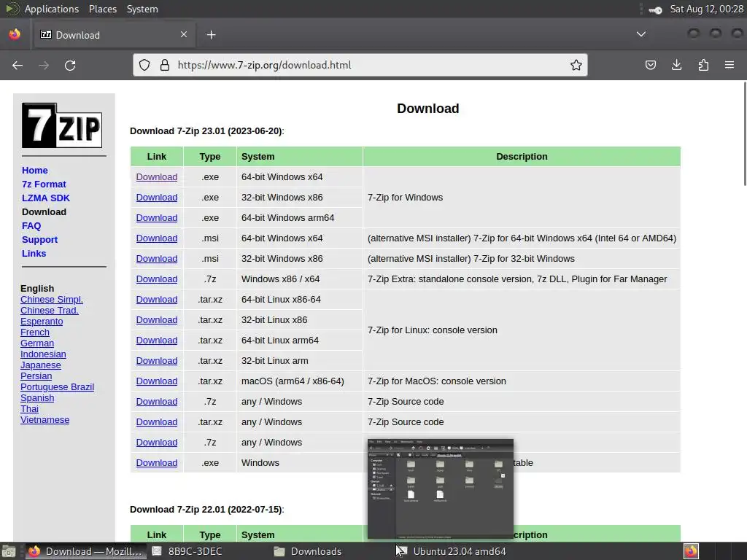Download the .7z for Windows x86 / x64

157,279
